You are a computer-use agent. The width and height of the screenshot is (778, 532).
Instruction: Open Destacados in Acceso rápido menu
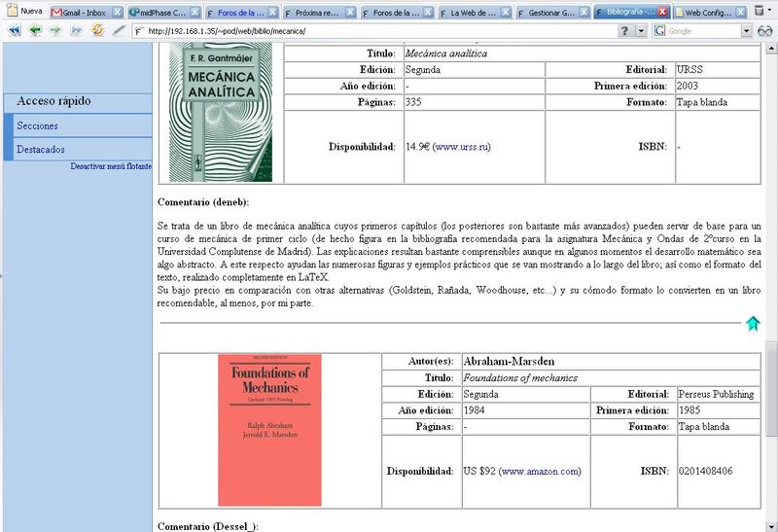[x=41, y=149]
